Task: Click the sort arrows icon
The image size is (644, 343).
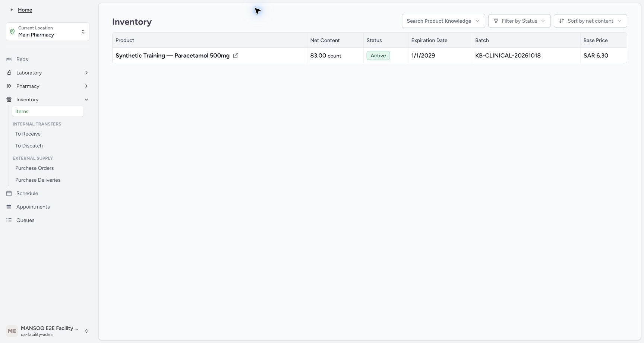Action: [562, 21]
